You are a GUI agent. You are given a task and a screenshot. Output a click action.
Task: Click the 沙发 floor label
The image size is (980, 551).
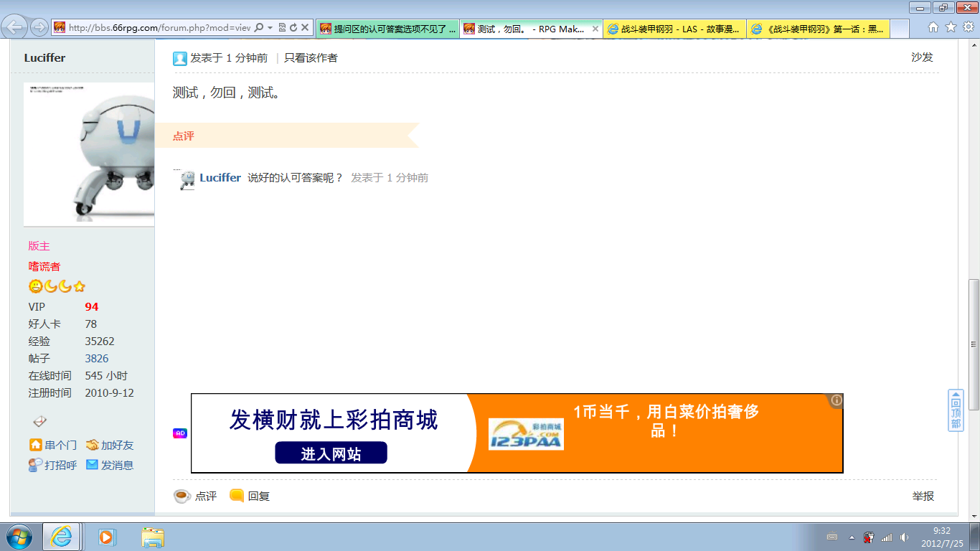tap(922, 57)
